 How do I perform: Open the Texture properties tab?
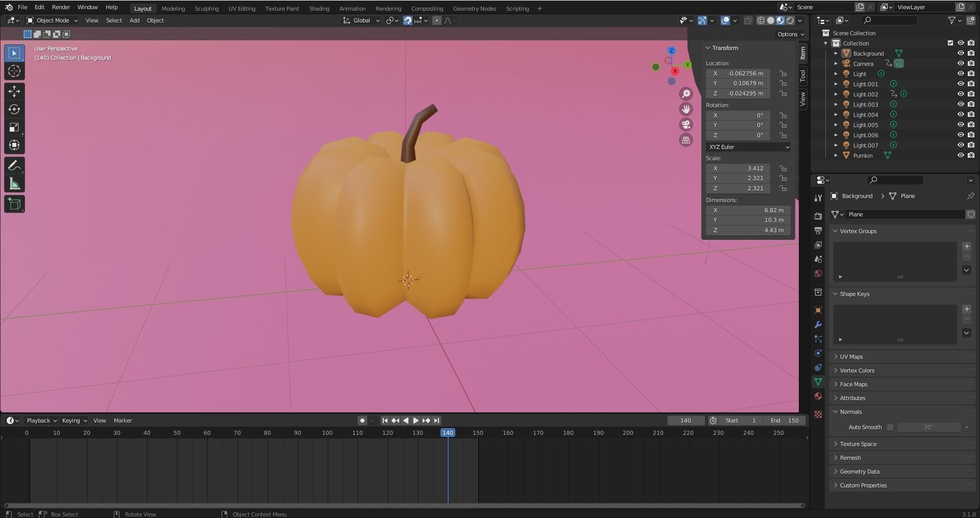(x=818, y=414)
